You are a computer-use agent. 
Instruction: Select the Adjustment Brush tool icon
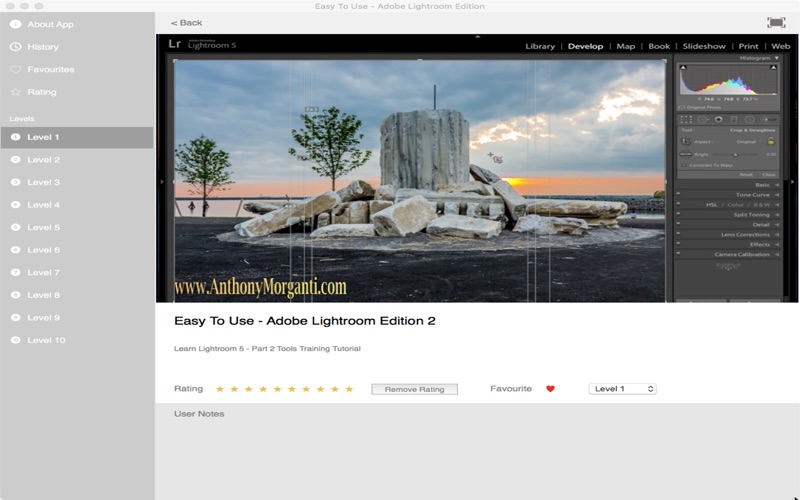[769, 119]
